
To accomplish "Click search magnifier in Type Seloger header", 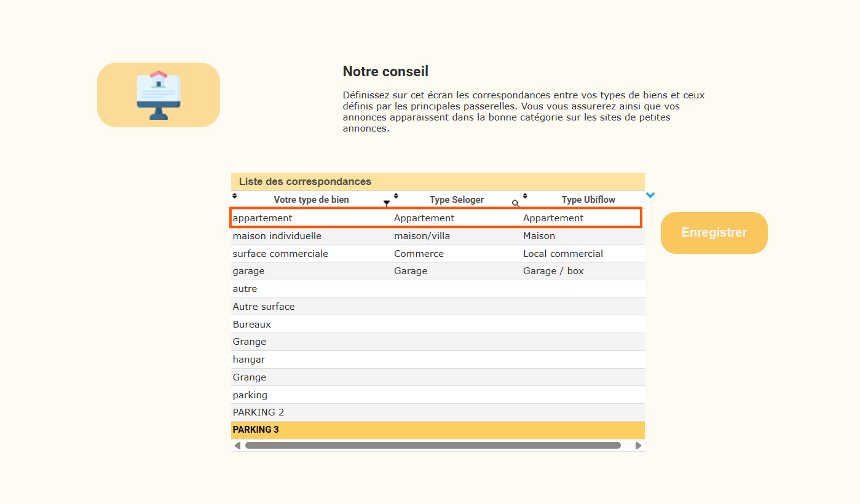I will (x=515, y=203).
